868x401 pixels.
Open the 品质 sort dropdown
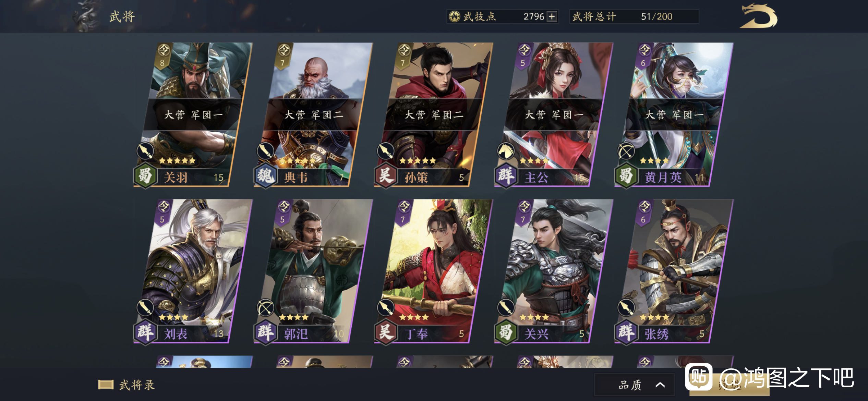pos(634,385)
